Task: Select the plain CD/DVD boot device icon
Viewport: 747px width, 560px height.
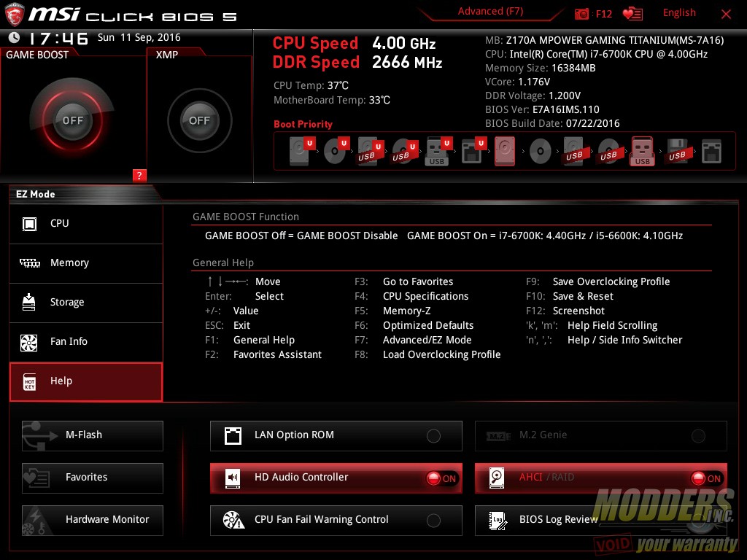Action: [541, 152]
